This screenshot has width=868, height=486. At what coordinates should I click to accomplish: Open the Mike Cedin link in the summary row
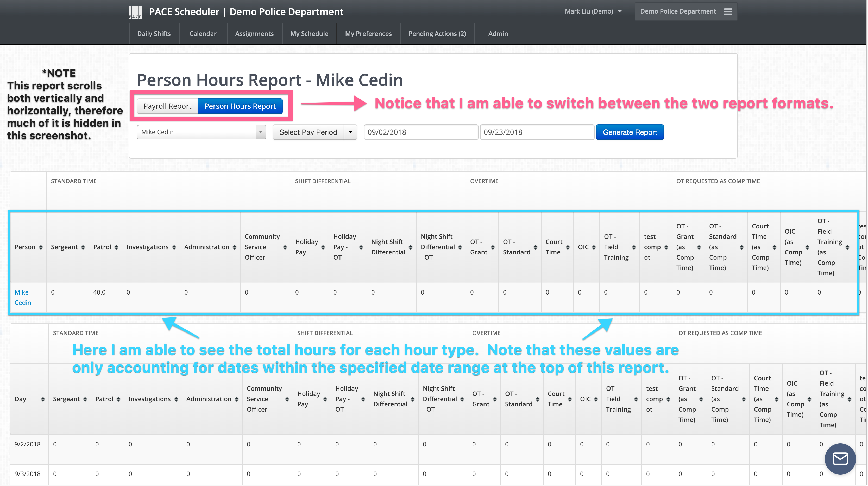tap(23, 297)
